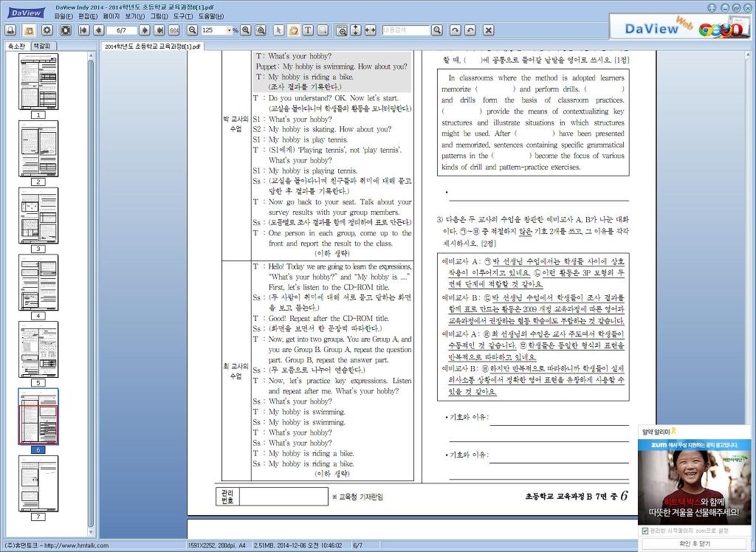The image size is (756, 552).
Task: Click the search magnifier next to search field
Action: [436, 30]
